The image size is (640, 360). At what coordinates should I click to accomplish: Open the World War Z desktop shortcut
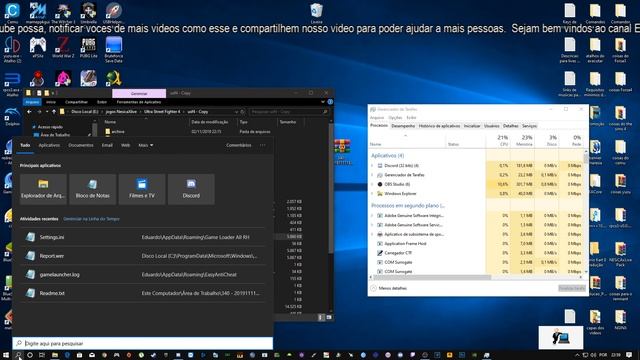[63, 47]
